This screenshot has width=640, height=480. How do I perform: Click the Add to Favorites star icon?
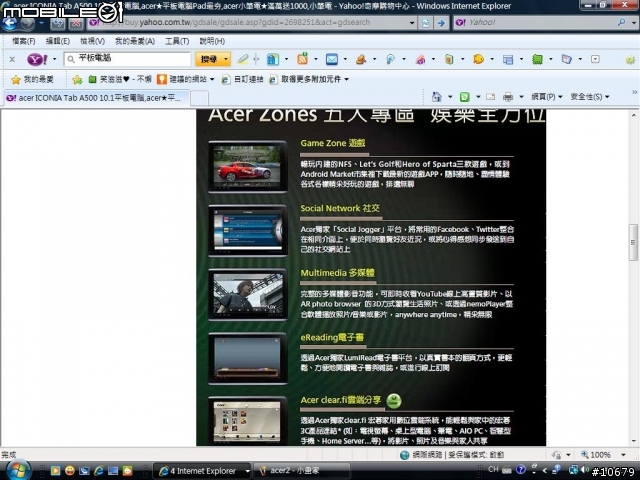[77, 80]
